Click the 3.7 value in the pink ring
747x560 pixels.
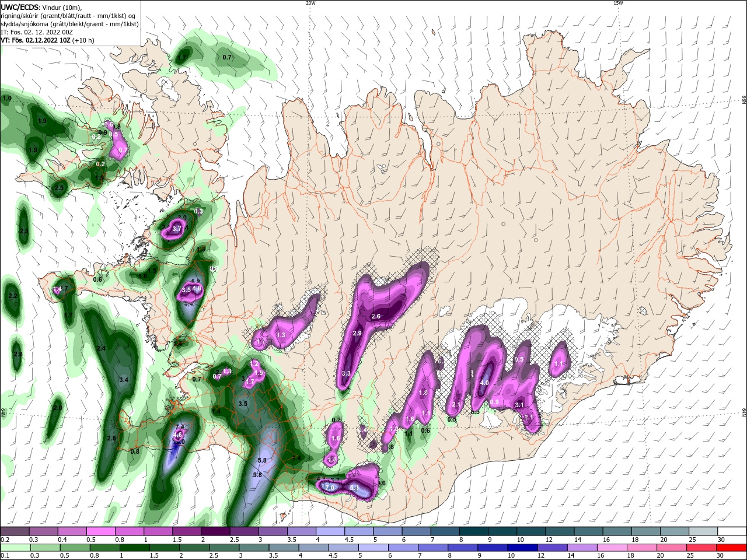coord(177,229)
